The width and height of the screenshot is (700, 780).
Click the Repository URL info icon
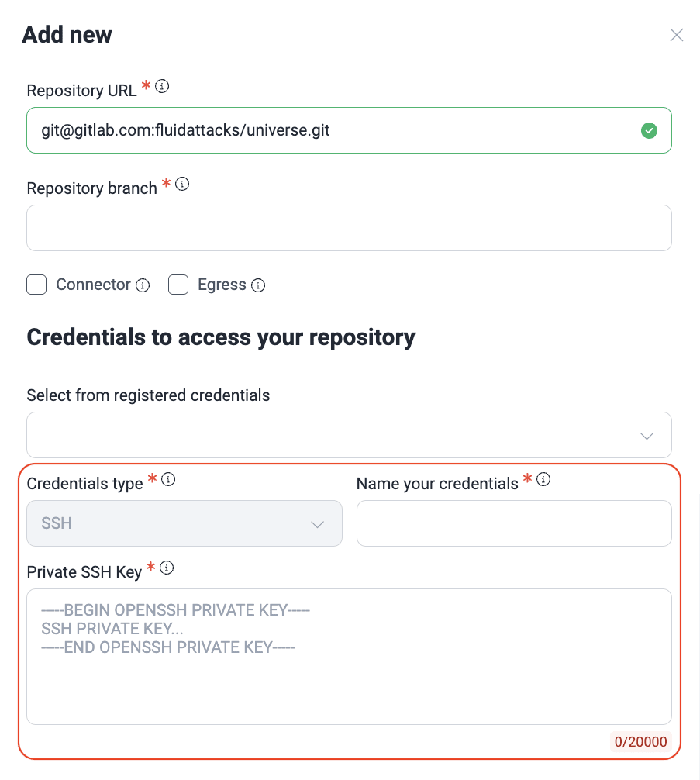[162, 87]
